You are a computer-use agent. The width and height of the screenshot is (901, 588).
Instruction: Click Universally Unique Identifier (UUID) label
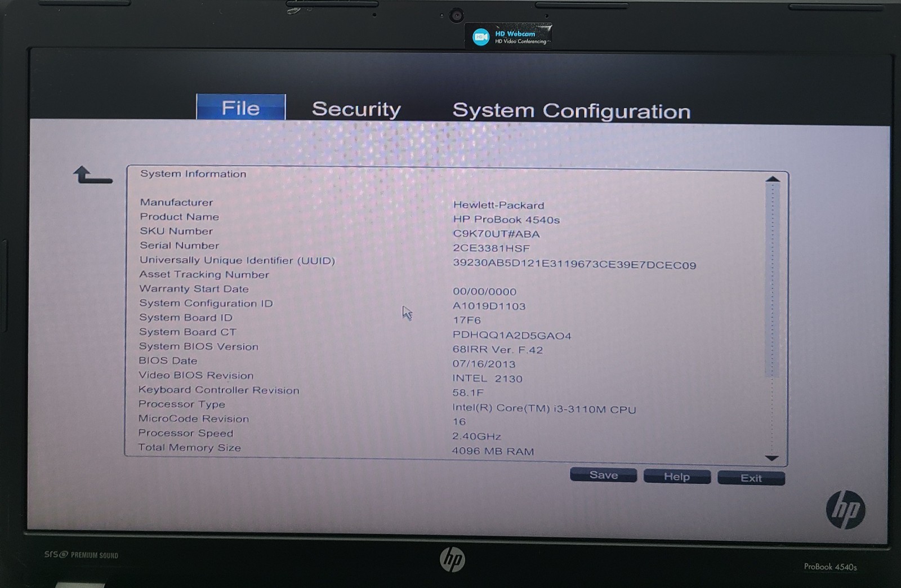pos(238,260)
